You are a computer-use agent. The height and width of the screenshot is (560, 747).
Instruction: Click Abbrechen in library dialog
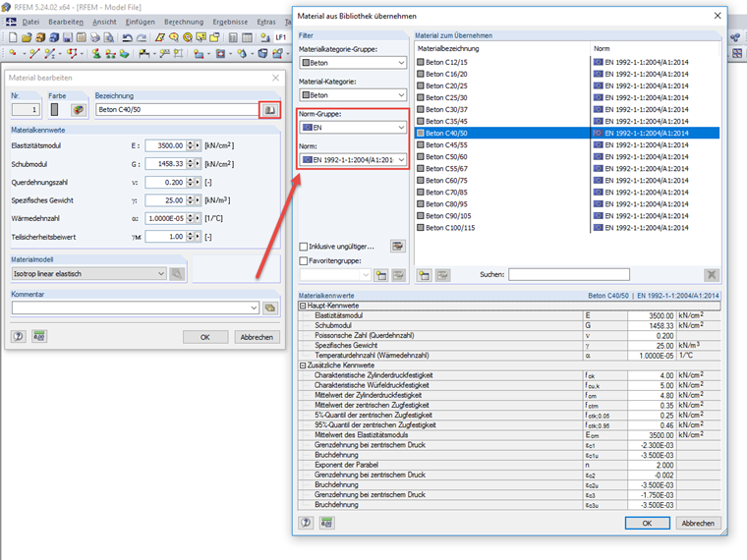click(698, 523)
